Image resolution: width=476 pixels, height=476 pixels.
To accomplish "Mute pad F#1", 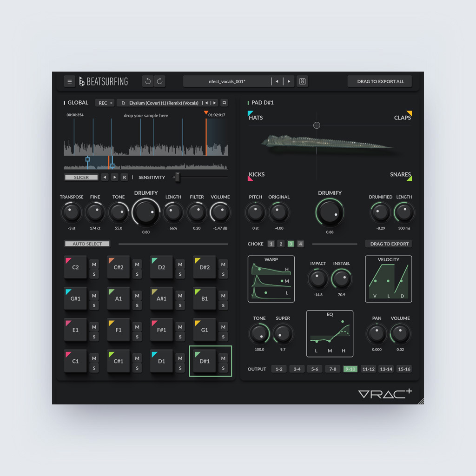I will click(x=180, y=327).
